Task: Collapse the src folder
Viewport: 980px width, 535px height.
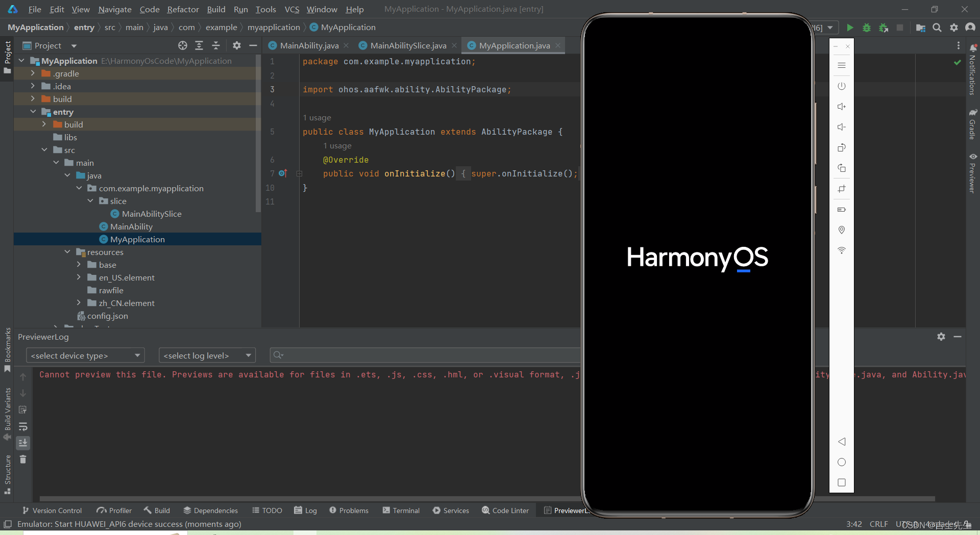Action: [44, 150]
